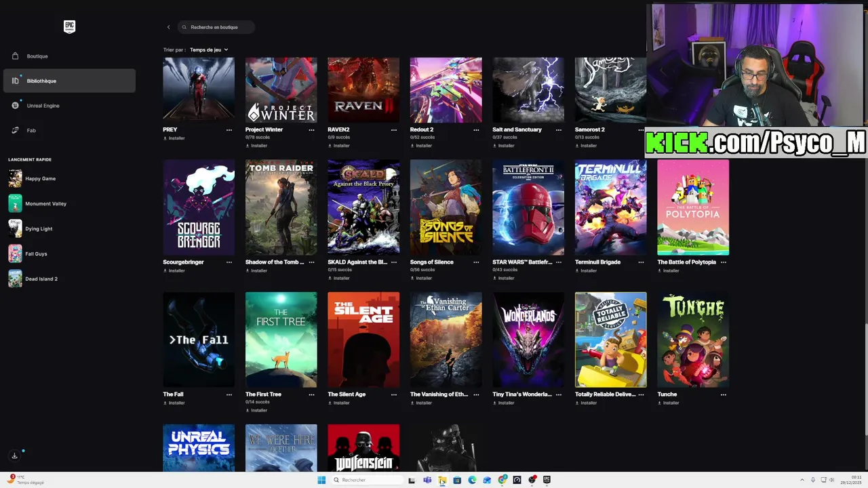868x488 pixels.
Task: Click the taskbar Rechercher search box
Action: click(366, 480)
